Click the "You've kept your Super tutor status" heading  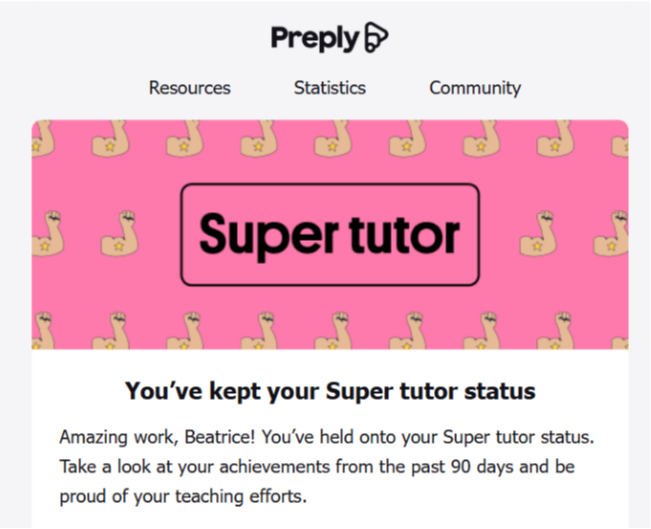pos(329,391)
